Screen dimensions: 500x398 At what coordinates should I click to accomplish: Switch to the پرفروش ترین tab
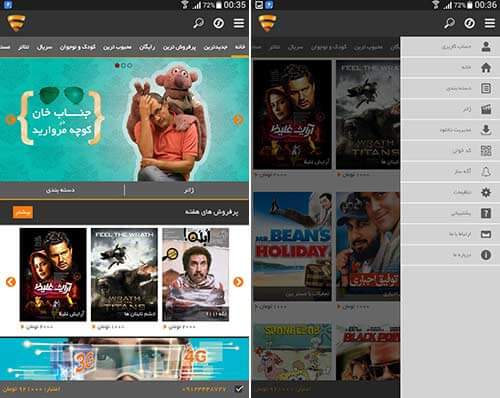[179, 47]
